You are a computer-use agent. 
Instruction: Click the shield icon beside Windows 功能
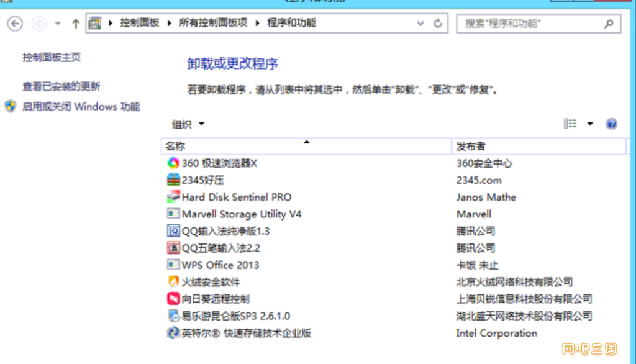tap(11, 106)
